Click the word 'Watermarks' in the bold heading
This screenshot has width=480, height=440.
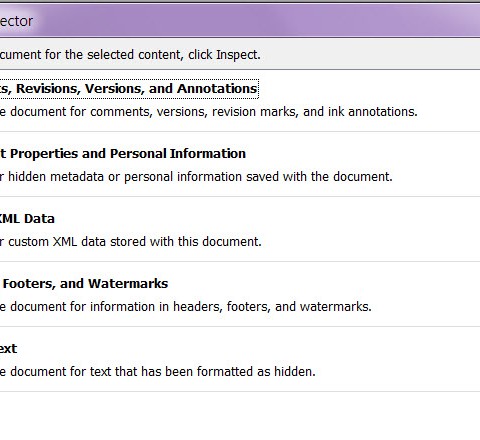click(x=128, y=284)
